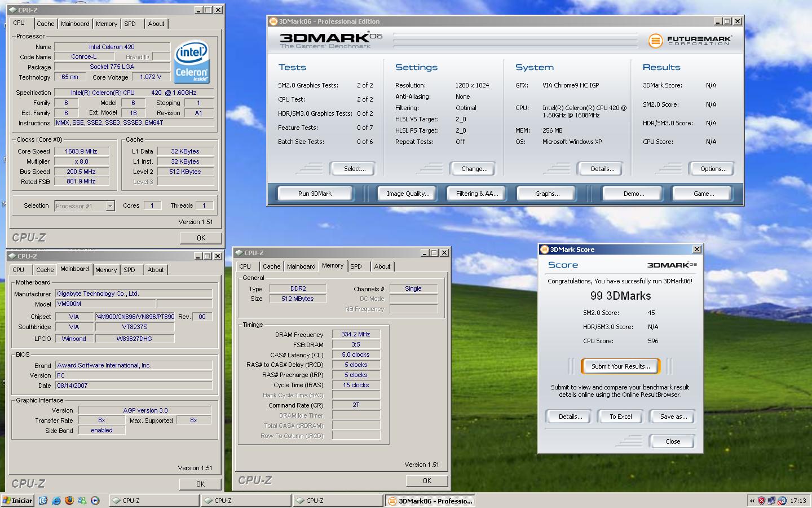Viewport: 812px width, 508px height.
Task: Click OK in the CPU-Z Memory window
Action: pos(427,481)
